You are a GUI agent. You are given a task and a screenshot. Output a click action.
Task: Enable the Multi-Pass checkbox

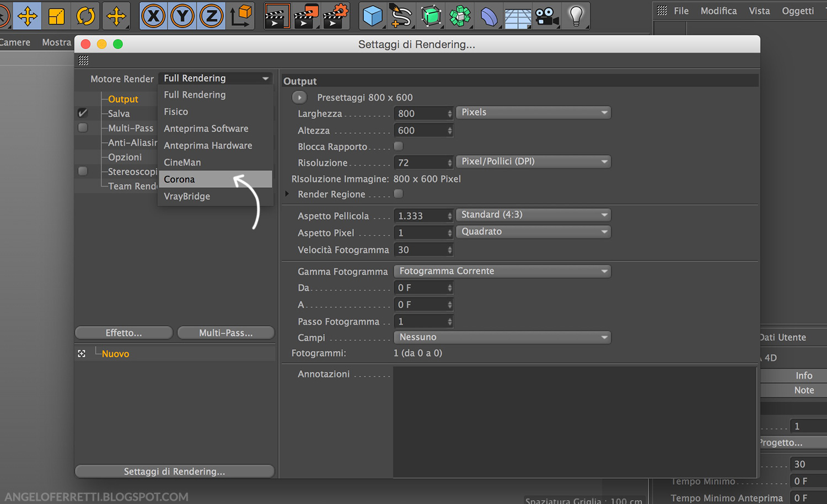tap(83, 128)
